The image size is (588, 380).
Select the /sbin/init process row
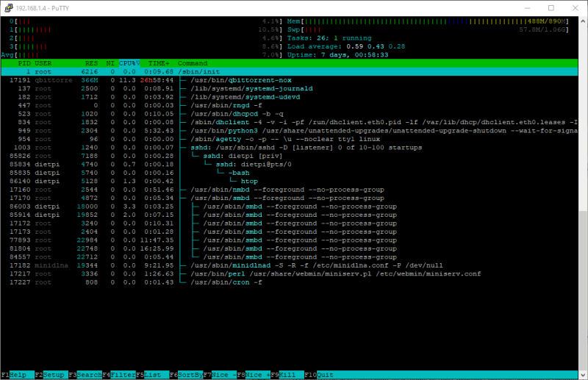point(289,71)
